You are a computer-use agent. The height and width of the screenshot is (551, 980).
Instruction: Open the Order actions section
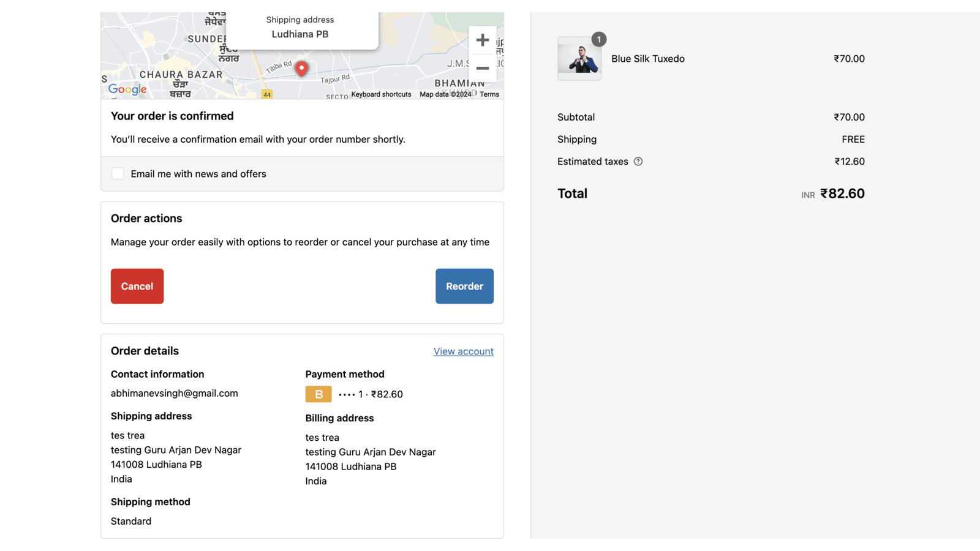tap(146, 218)
